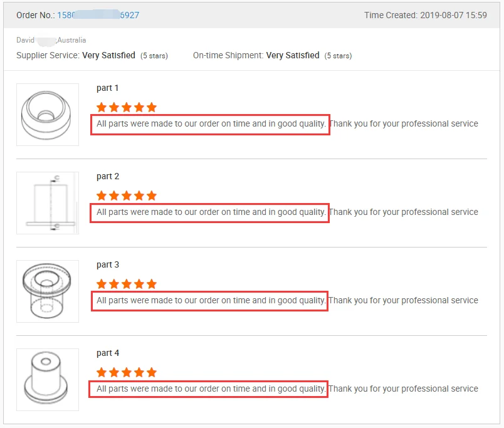This screenshot has height=428, width=504.
Task: Select the star rating under part 4
Action: click(x=127, y=372)
